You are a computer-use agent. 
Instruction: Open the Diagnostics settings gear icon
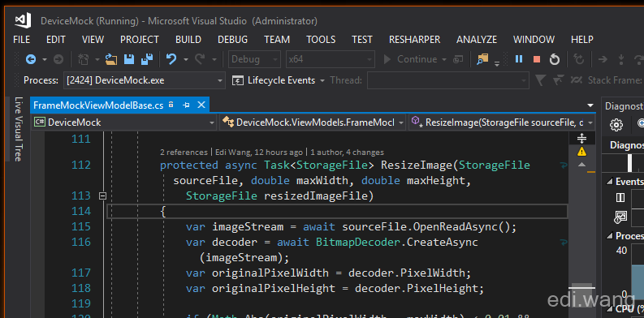[616, 125]
